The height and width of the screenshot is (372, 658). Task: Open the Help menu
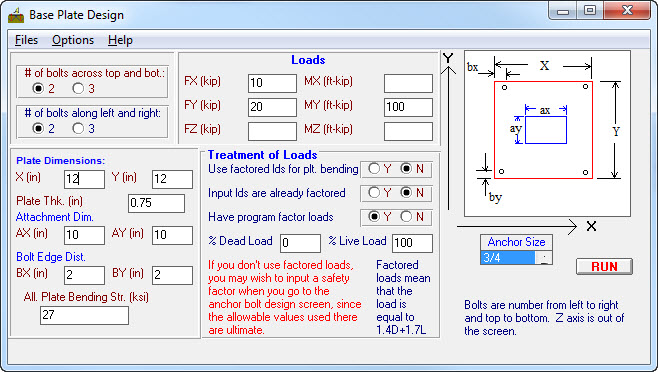(x=120, y=40)
